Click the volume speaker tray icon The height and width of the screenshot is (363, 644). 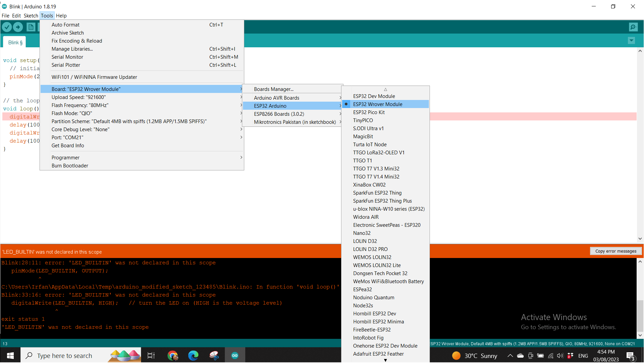560,356
